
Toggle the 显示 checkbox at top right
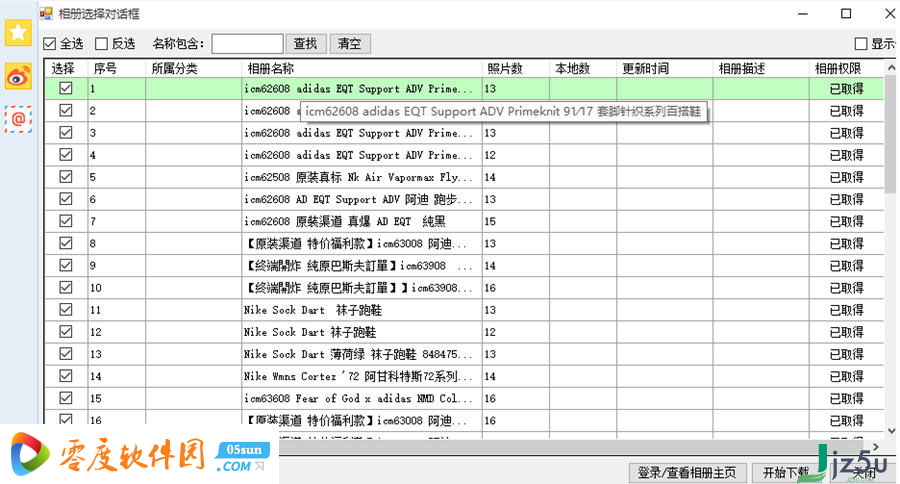pyautogui.click(x=860, y=44)
